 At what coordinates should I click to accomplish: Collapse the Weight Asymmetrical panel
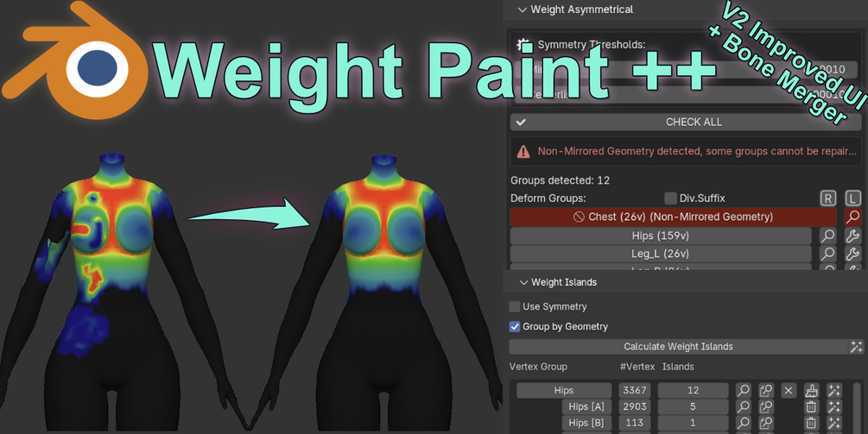[522, 9]
